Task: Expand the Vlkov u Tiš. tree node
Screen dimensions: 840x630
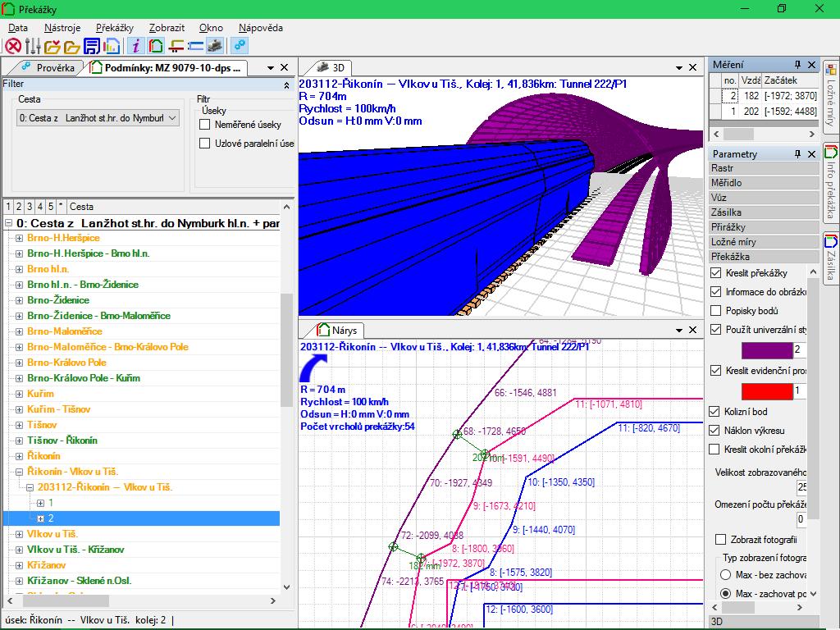Action: [x=20, y=534]
